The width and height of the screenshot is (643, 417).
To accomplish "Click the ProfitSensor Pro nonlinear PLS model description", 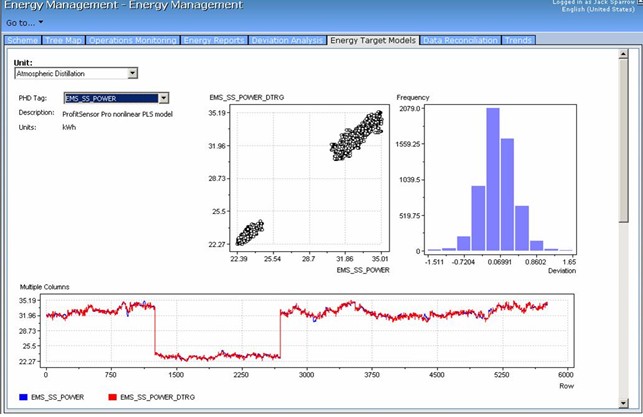I will 117,114.
